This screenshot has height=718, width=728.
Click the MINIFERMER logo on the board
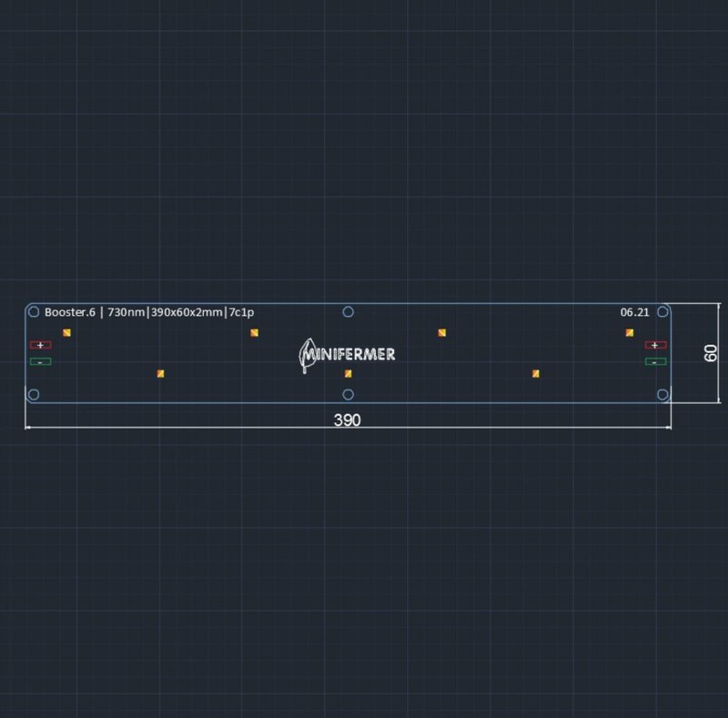(347, 355)
